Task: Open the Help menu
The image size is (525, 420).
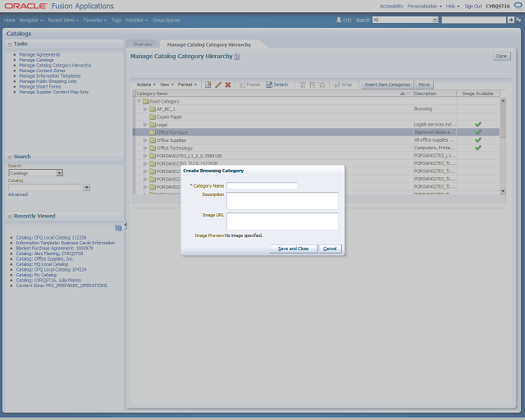Action: 452,6
